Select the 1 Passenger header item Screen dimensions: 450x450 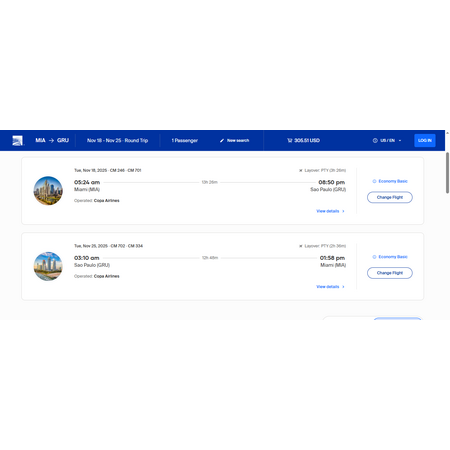(x=185, y=140)
